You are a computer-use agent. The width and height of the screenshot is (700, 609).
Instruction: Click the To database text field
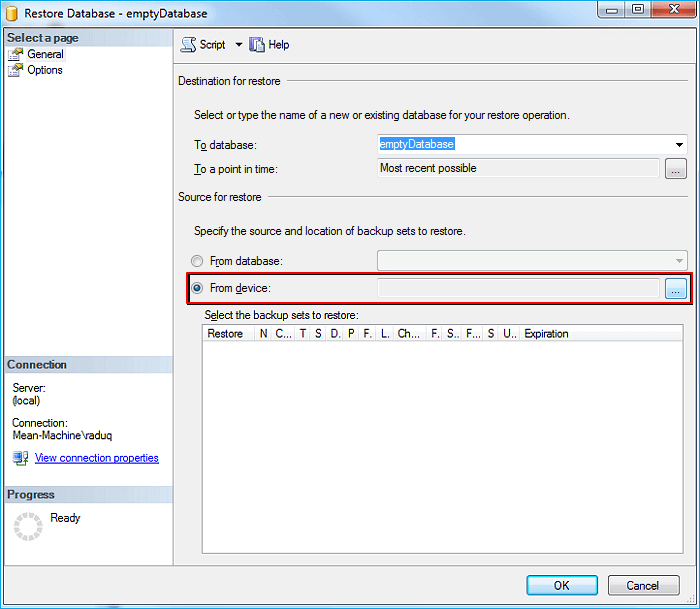(x=525, y=145)
